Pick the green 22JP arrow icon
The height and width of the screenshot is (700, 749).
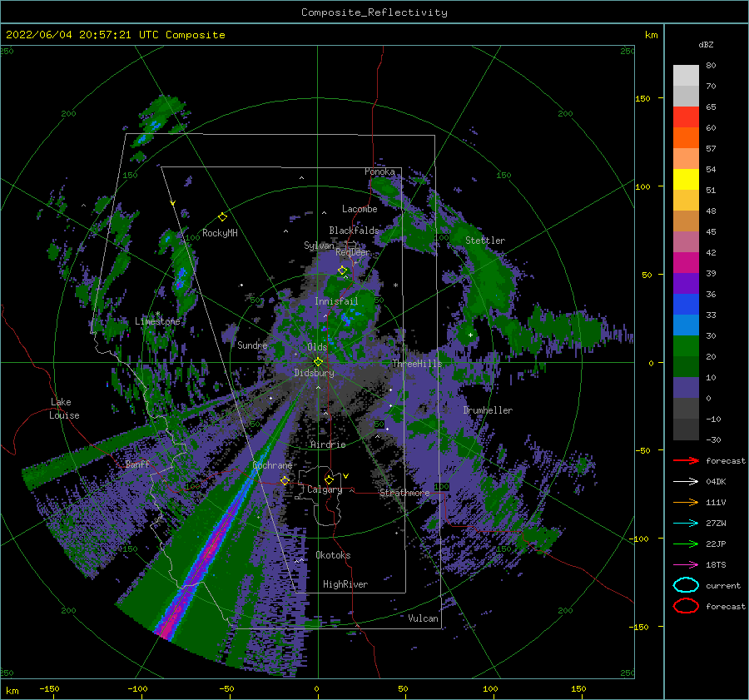686,544
